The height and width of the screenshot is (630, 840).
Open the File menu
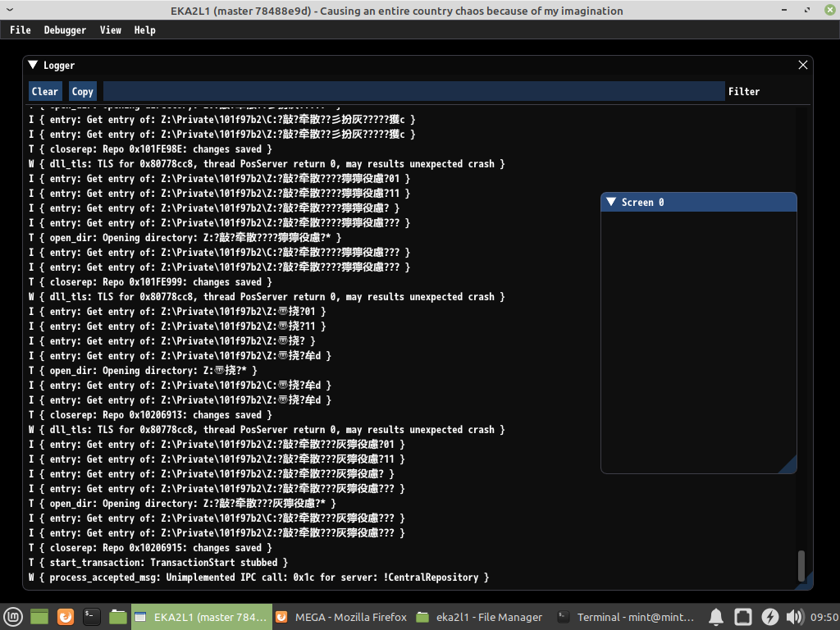click(x=20, y=30)
